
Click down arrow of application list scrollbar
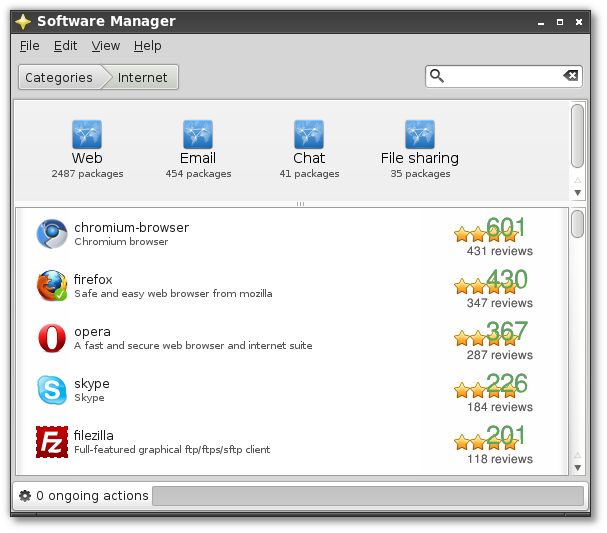[x=578, y=468]
